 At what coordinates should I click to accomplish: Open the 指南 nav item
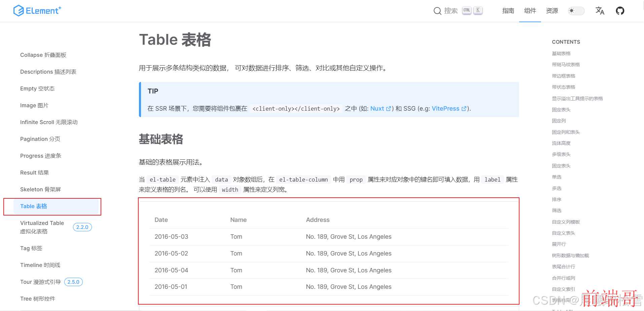pyautogui.click(x=508, y=11)
